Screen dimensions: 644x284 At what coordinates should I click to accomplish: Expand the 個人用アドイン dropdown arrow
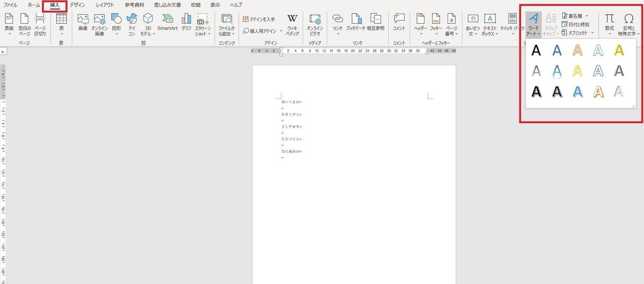pos(280,31)
